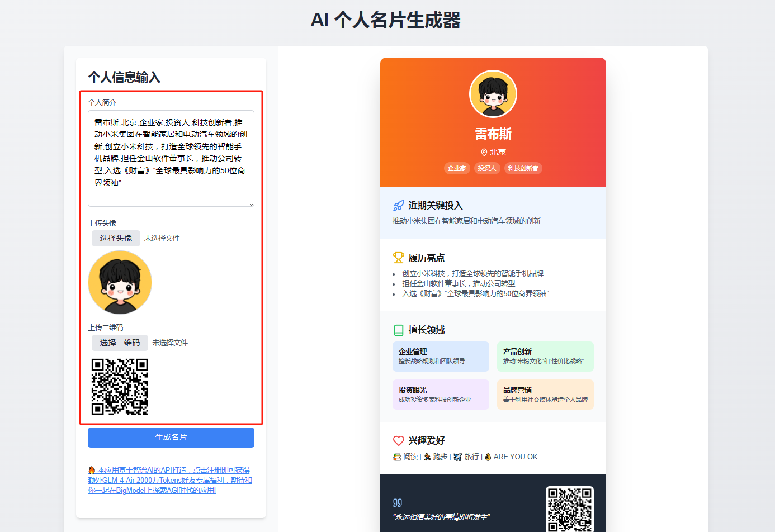This screenshot has width=775, height=532.
Task: Click the 选择头像 file button
Action: point(116,238)
